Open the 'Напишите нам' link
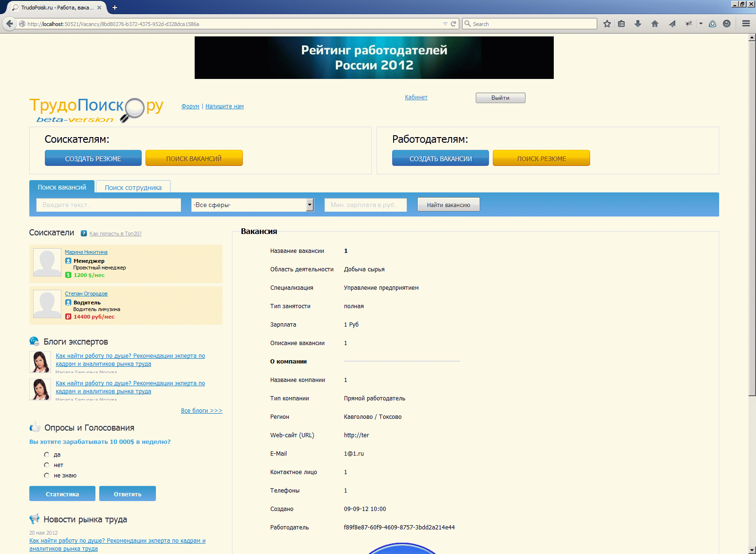756x554 pixels. [224, 106]
